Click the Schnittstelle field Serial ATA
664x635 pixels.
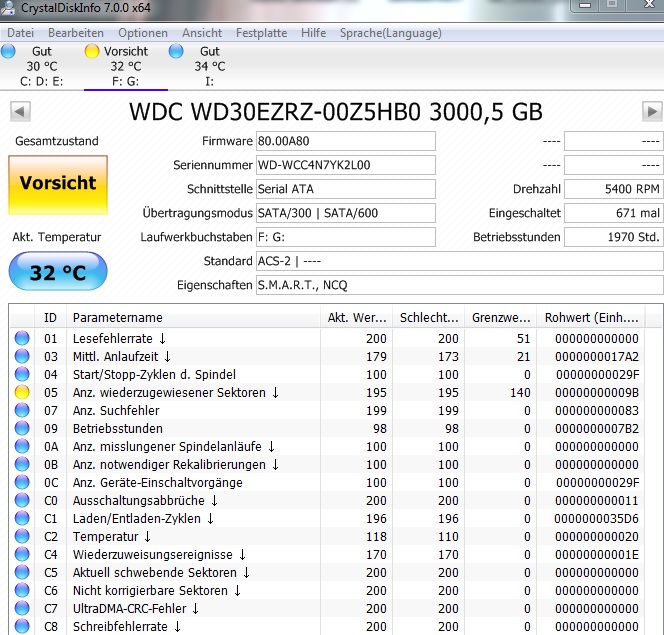point(346,189)
